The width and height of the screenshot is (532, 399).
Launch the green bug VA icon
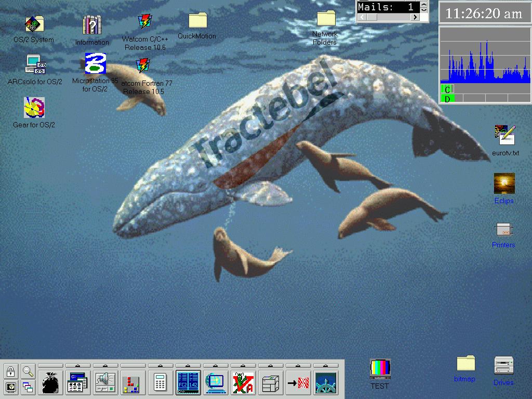pos(243,383)
